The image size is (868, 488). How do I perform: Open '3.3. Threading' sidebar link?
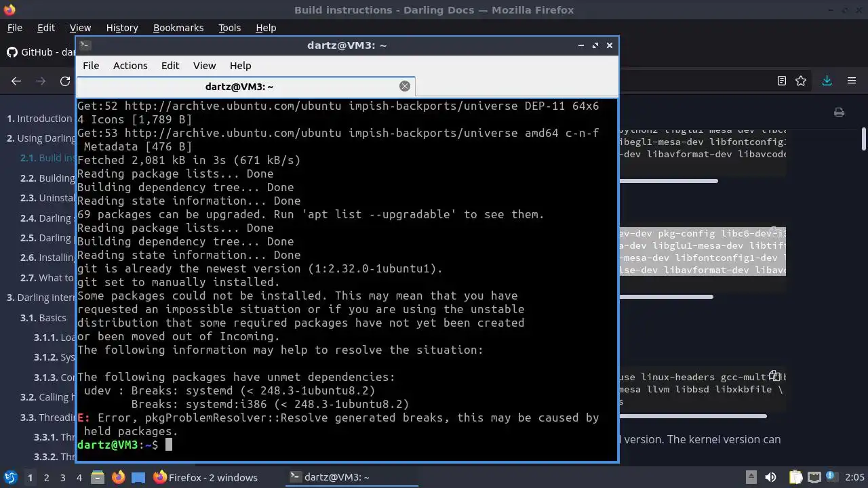tap(48, 418)
